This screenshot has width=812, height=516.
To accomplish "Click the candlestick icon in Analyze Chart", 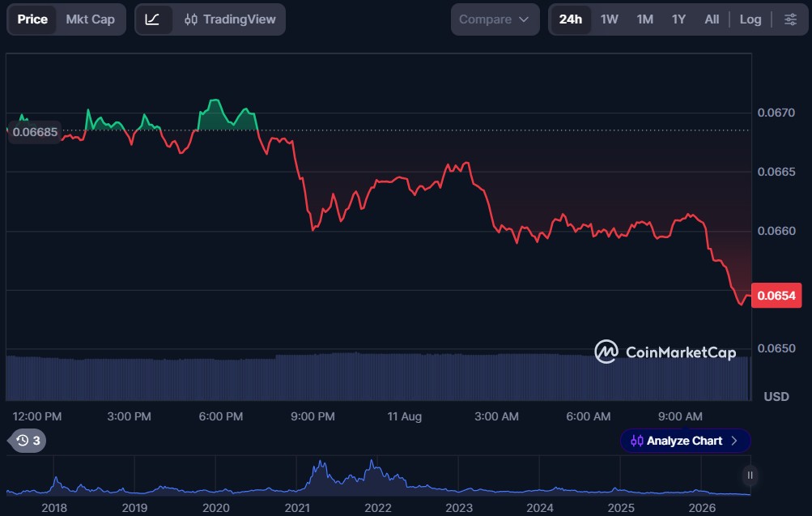I will click(x=637, y=441).
